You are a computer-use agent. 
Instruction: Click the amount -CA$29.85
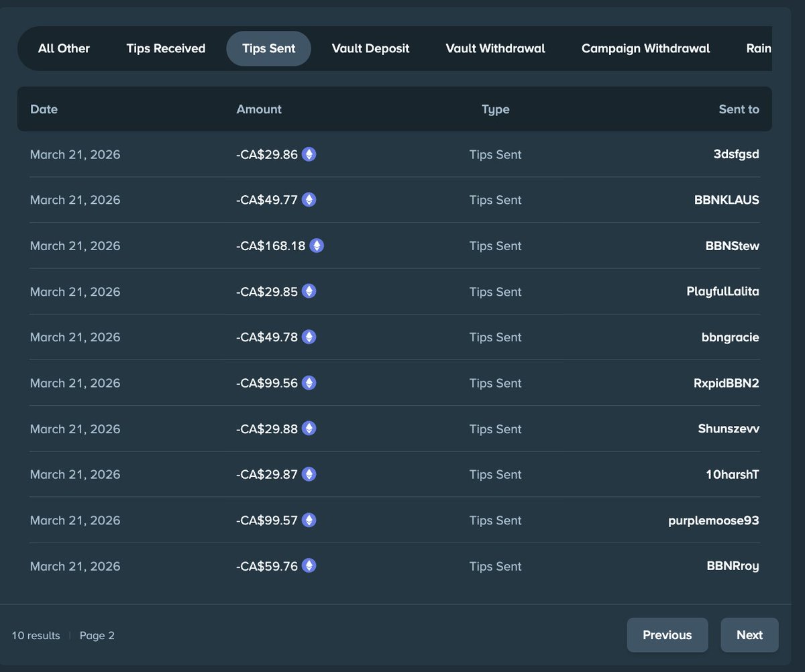tap(267, 291)
